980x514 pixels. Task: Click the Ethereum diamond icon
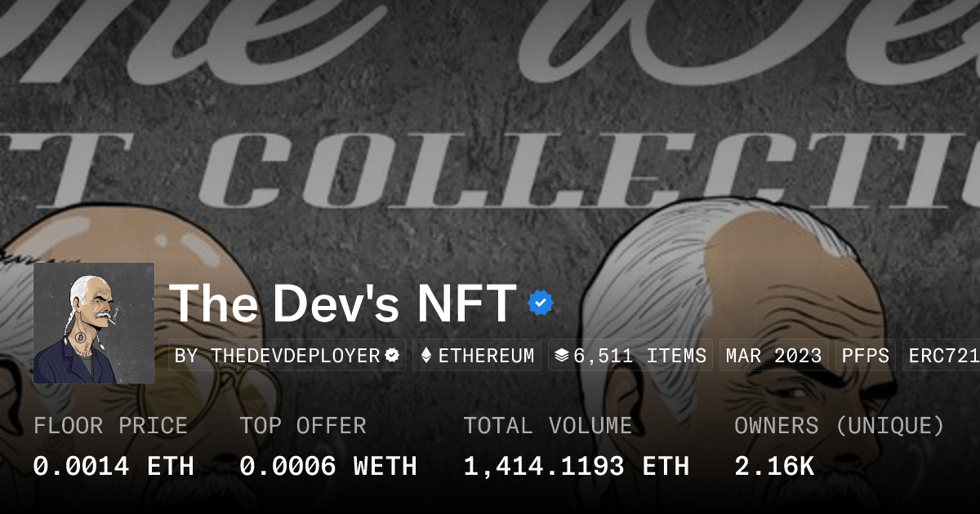pos(425,356)
